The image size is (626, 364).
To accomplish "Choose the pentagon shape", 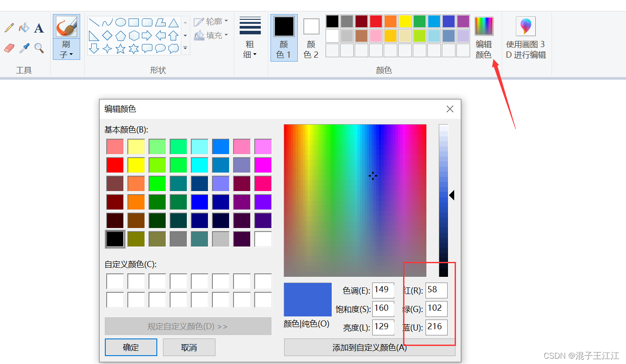I will (x=120, y=36).
